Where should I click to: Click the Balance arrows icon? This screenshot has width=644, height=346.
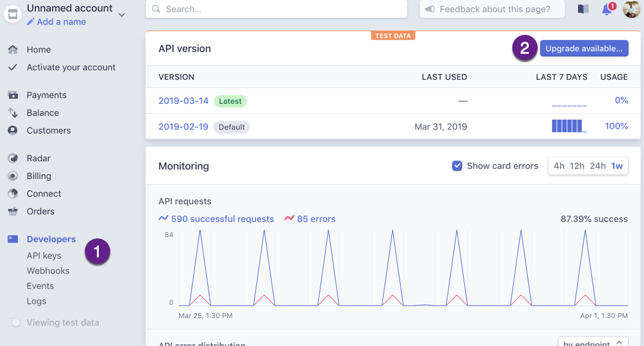13,113
